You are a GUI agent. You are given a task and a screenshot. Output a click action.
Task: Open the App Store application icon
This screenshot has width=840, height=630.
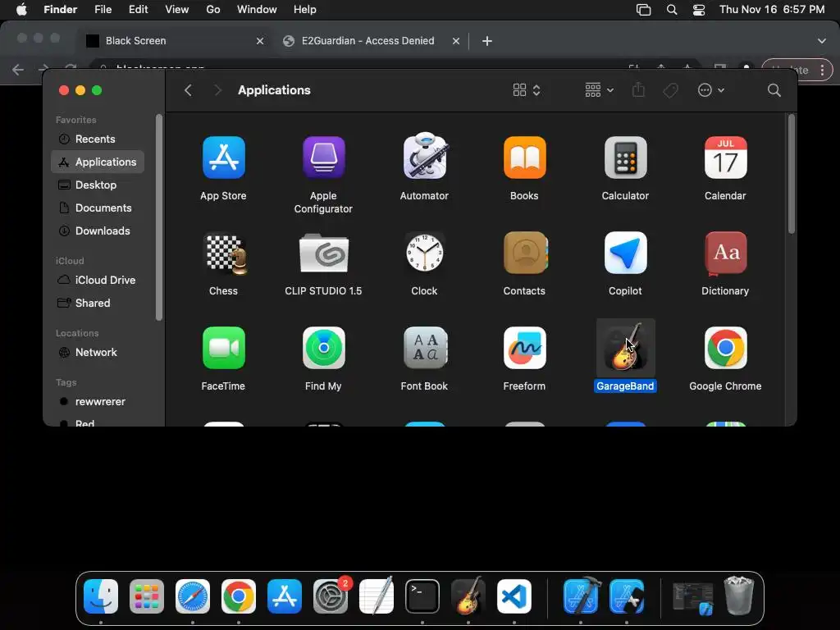223,157
